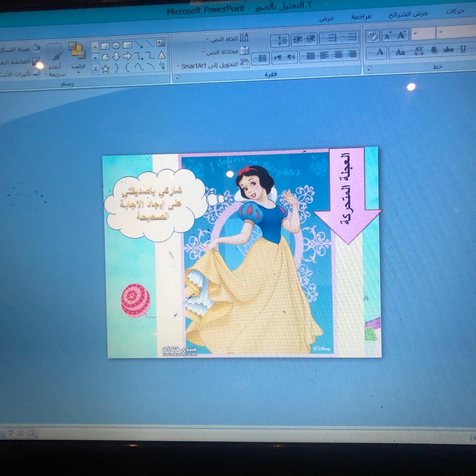The width and height of the screenshot is (476, 476).
Task: Open the font size combo box
Action: (423, 33)
